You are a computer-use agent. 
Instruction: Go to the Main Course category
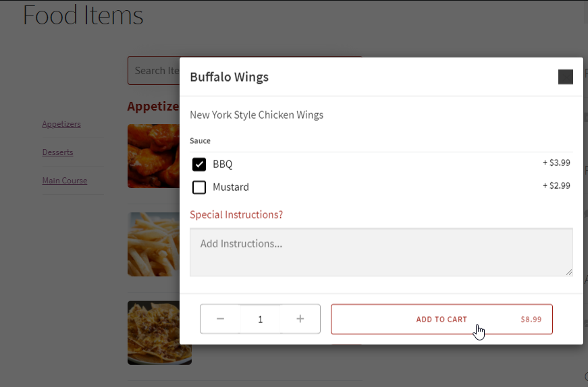click(65, 181)
